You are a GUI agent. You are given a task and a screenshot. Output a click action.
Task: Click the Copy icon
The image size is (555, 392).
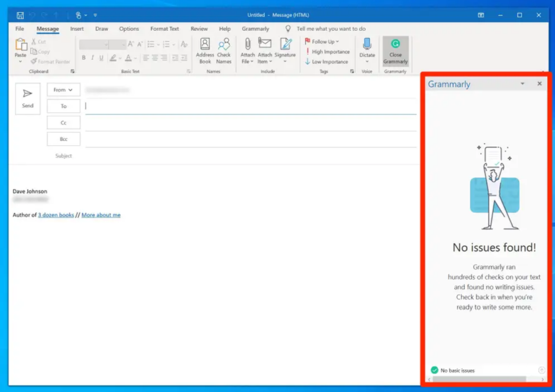point(34,52)
